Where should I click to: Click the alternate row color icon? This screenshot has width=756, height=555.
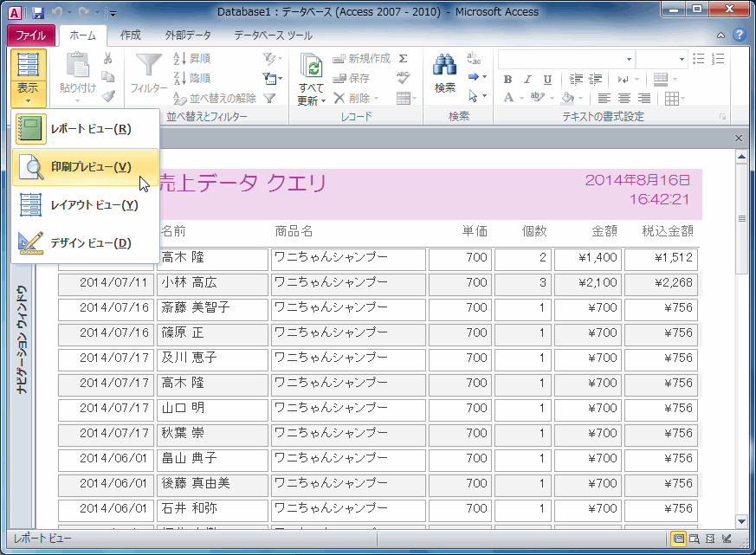(x=661, y=79)
